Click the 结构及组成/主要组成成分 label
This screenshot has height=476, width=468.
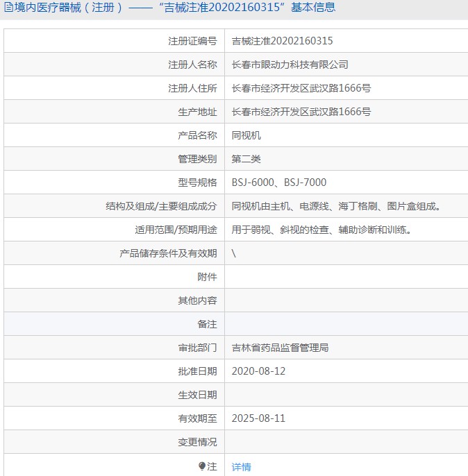[161, 206]
